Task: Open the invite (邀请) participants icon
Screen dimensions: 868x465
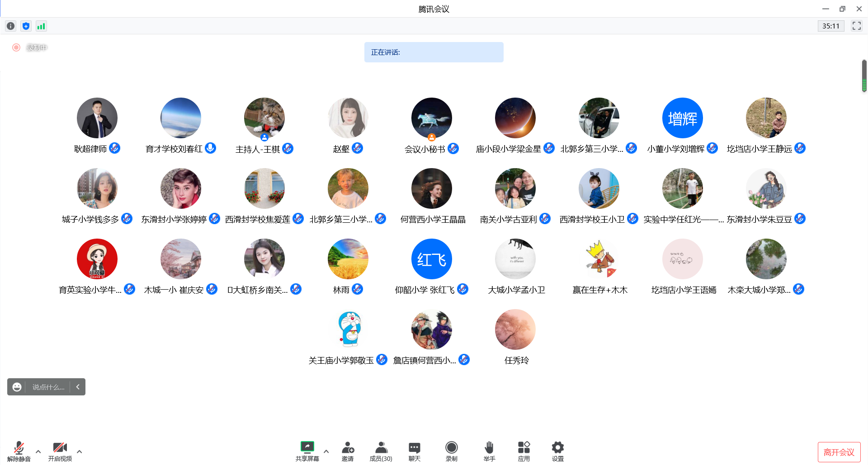Action: coord(348,451)
